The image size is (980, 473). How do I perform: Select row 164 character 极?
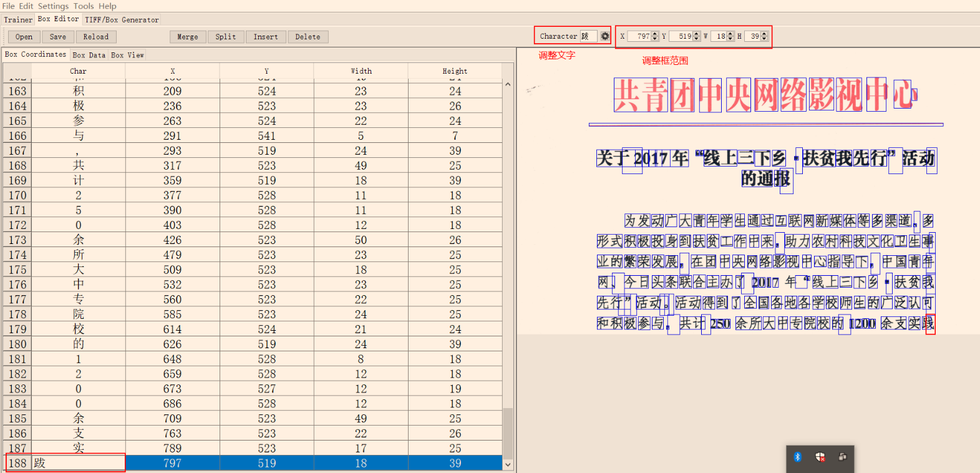pyautogui.click(x=79, y=106)
